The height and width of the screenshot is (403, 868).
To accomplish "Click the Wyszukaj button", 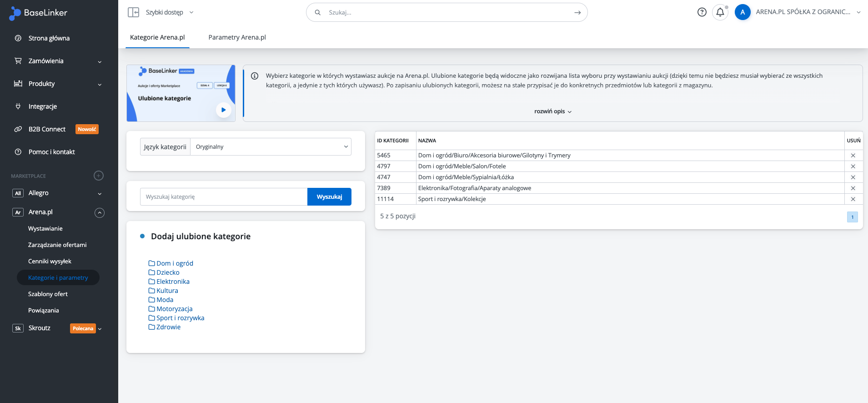I will tap(329, 196).
